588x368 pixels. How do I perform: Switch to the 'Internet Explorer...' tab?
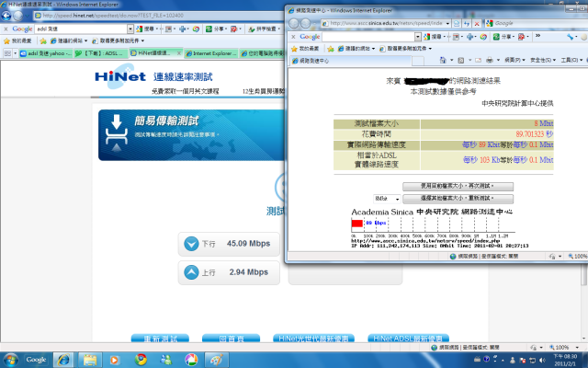pyautogui.click(x=210, y=53)
